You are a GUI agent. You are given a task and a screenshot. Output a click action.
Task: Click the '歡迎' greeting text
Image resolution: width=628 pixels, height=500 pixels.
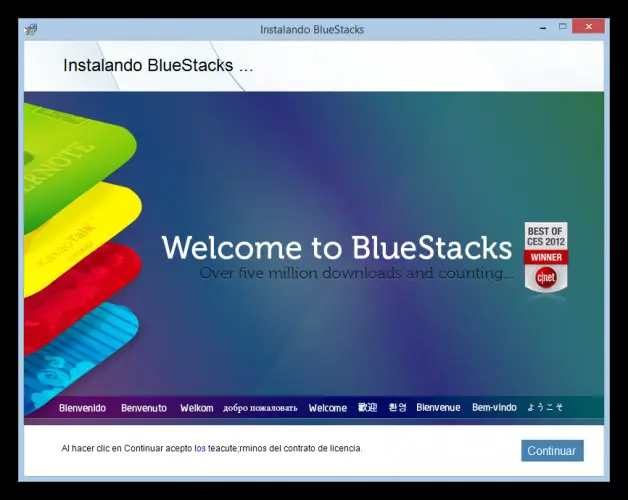[x=367, y=407]
